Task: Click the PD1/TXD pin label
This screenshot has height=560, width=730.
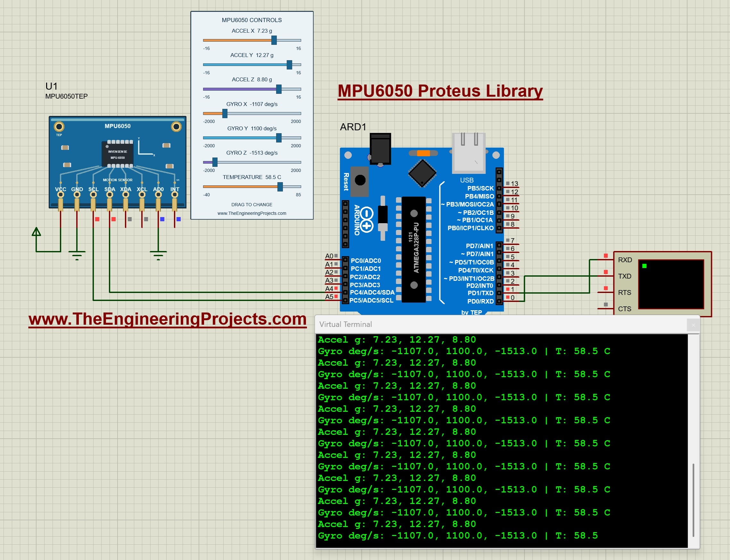Action: pos(480,293)
